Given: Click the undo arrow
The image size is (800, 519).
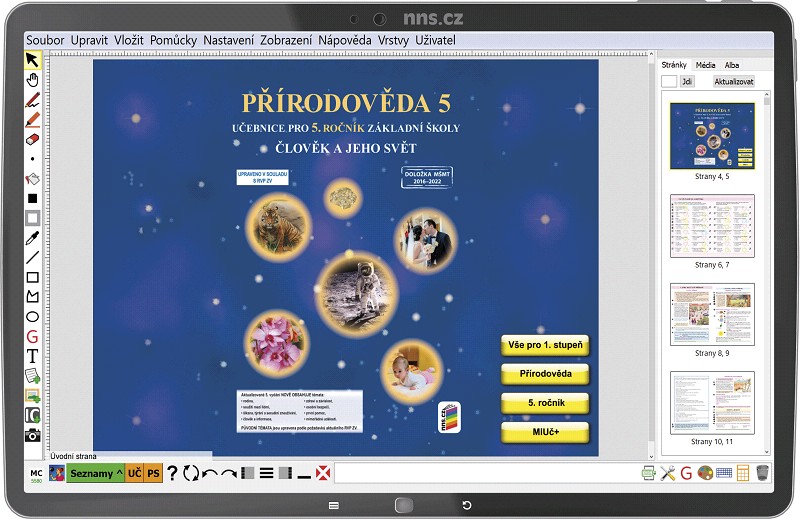Looking at the screenshot, I should (x=210, y=474).
